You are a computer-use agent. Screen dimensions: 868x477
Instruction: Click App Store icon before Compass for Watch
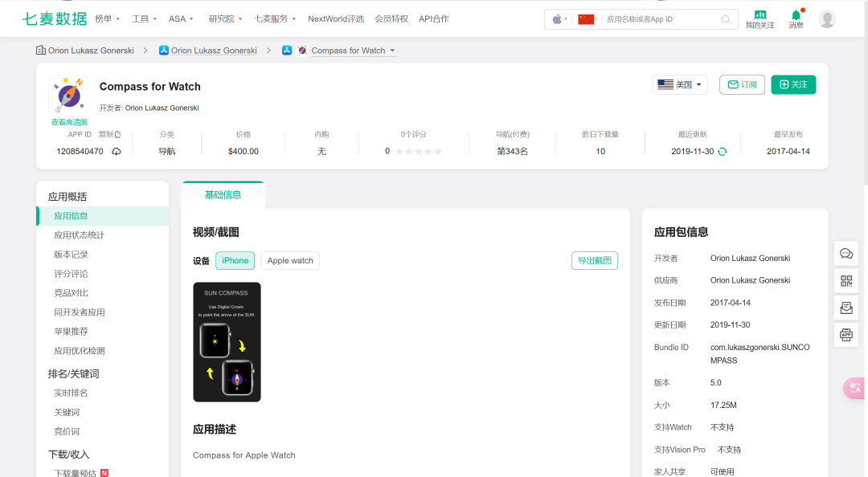[287, 51]
